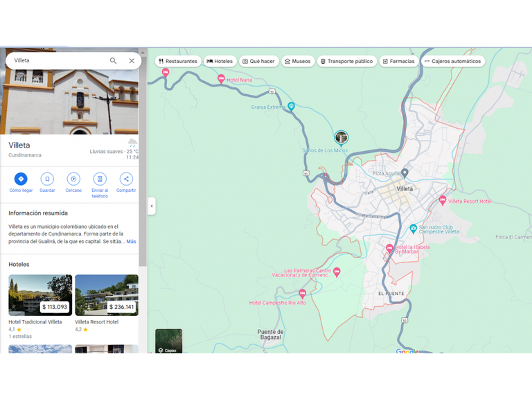Click the search magnifier icon
Image resolution: width=532 pixels, height=399 pixels.
(x=113, y=61)
